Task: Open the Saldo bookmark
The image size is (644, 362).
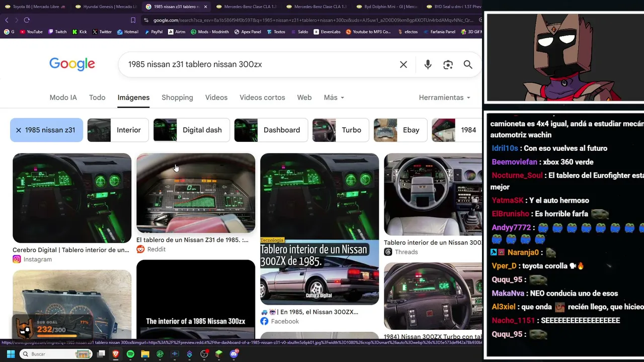Action: click(x=299, y=32)
